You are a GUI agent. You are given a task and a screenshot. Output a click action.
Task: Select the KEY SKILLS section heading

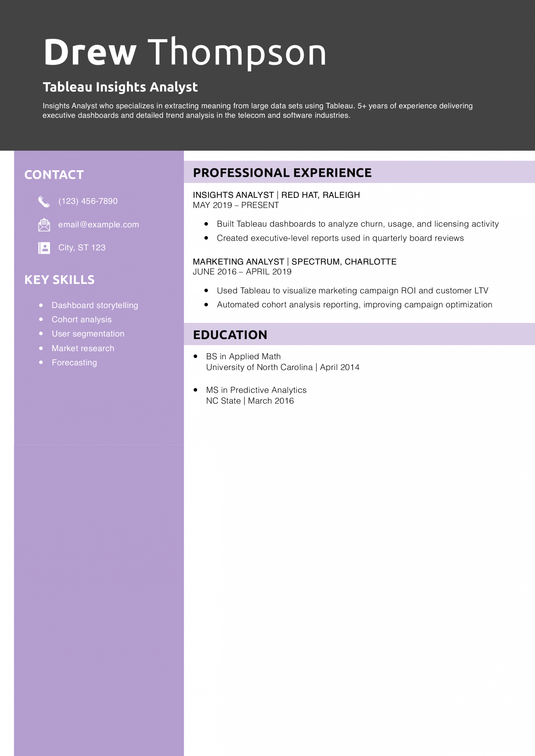[x=59, y=280]
